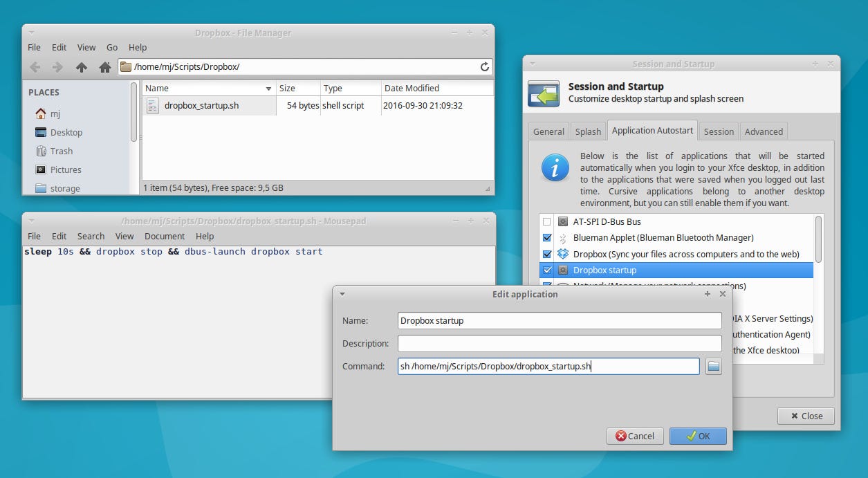Viewport: 868px width, 478px height.
Task: Click the File Manager path field
Action: pyautogui.click(x=305, y=67)
